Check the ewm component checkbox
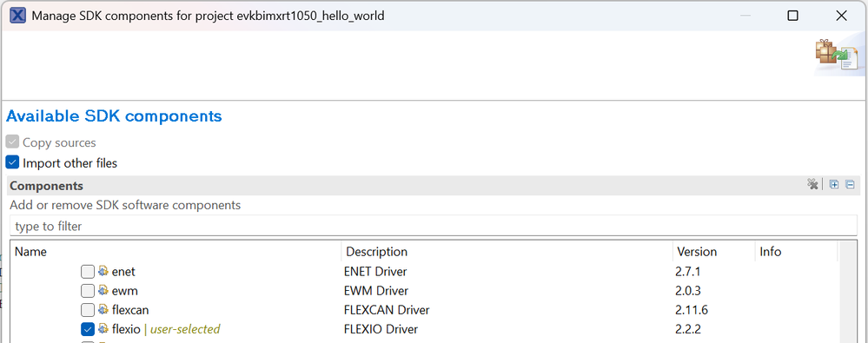This screenshot has width=868, height=343. (88, 291)
